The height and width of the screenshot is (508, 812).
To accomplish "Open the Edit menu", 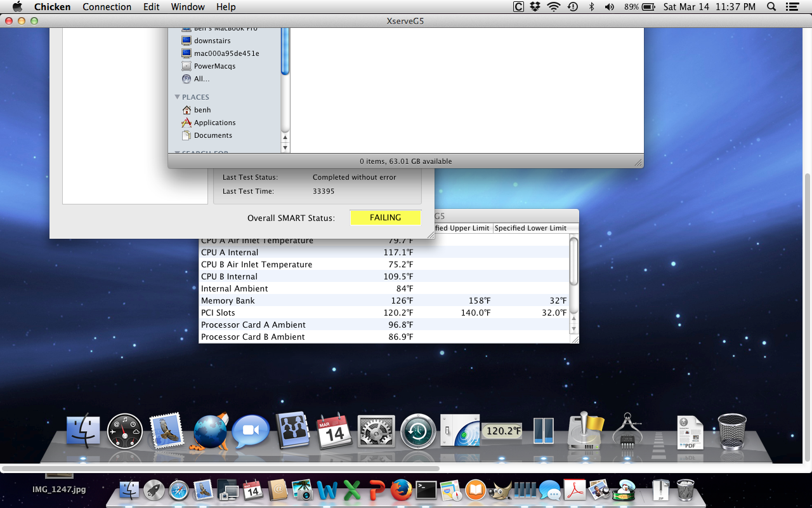I will 151,7.
